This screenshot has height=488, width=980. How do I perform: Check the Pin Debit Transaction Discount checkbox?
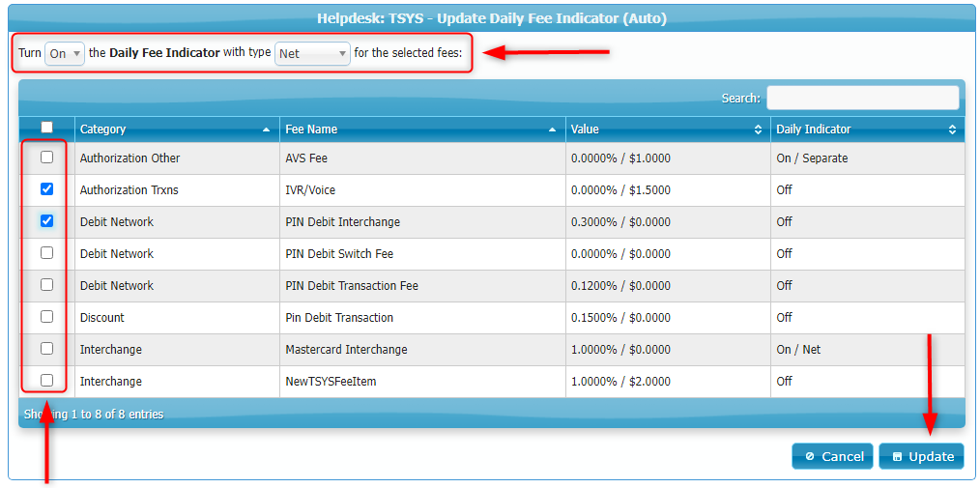point(46,317)
